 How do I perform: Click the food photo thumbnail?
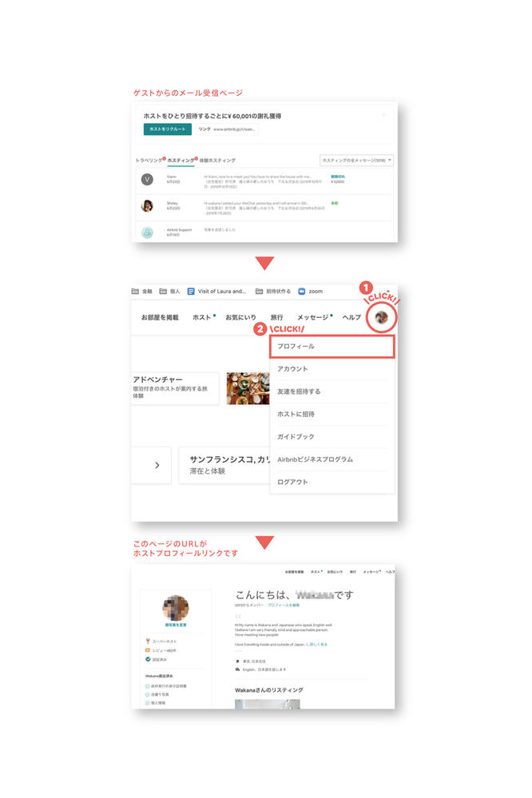coord(248,388)
